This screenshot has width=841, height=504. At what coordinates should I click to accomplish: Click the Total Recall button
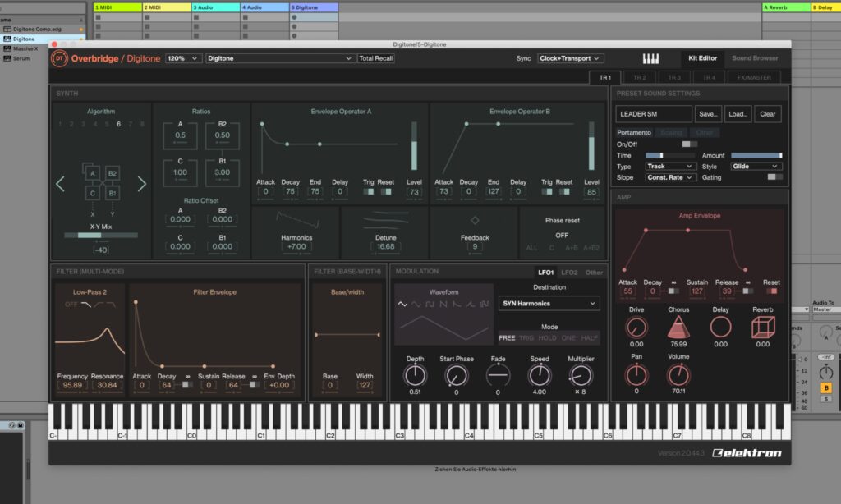[x=375, y=58]
